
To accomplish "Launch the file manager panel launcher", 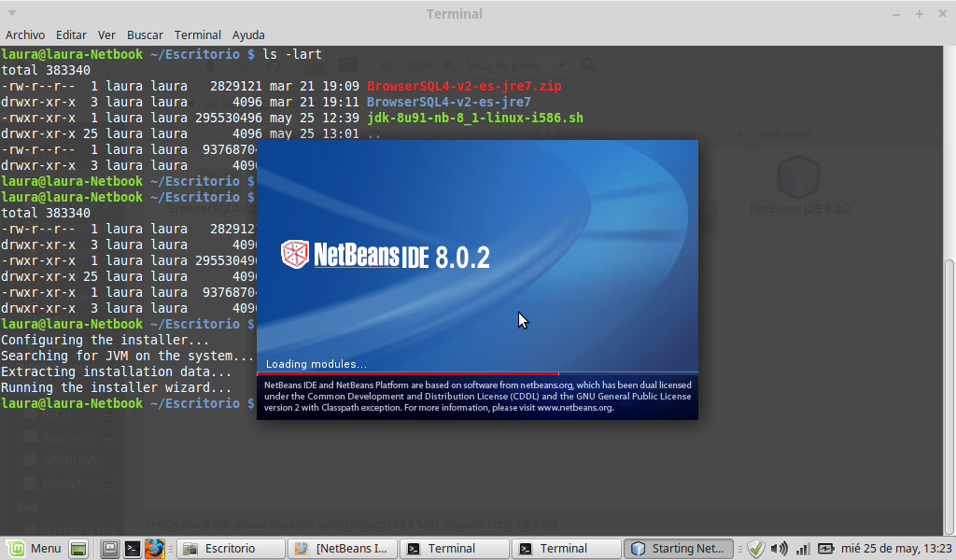I will [x=110, y=549].
